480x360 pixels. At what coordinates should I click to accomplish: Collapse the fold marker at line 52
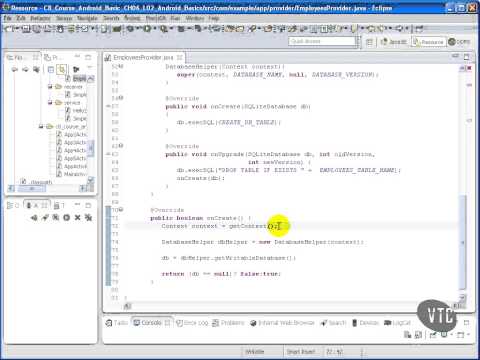pyautogui.click(x=121, y=66)
